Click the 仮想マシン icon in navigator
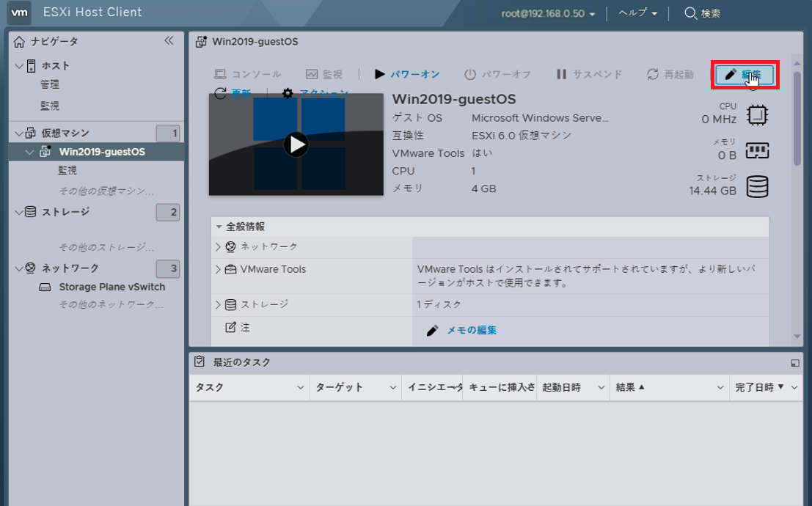Viewport: 812px width, 506px height. point(31,133)
